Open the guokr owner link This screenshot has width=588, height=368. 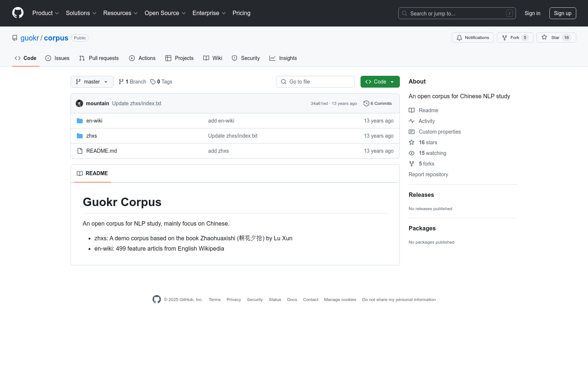coord(30,38)
